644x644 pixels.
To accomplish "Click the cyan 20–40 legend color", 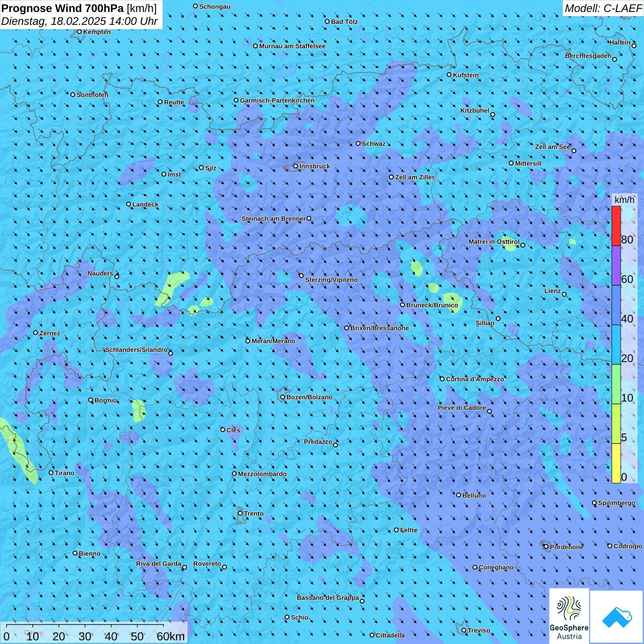I will [x=616, y=345].
